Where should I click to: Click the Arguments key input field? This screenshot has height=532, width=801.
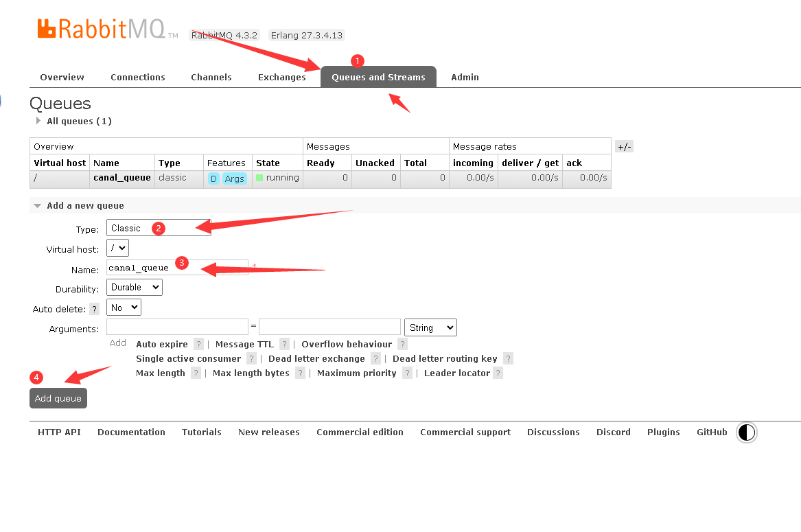(x=177, y=327)
